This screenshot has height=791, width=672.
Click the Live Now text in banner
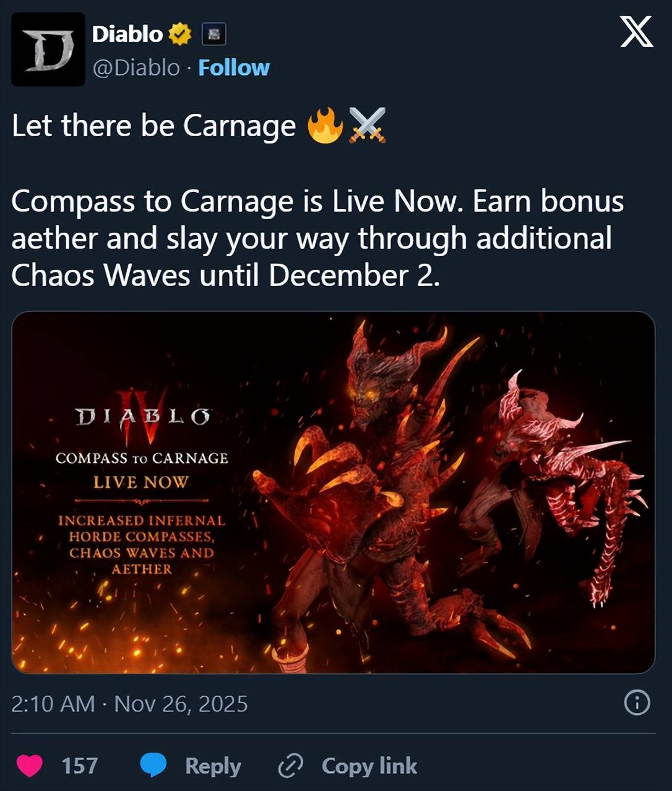coord(141,482)
